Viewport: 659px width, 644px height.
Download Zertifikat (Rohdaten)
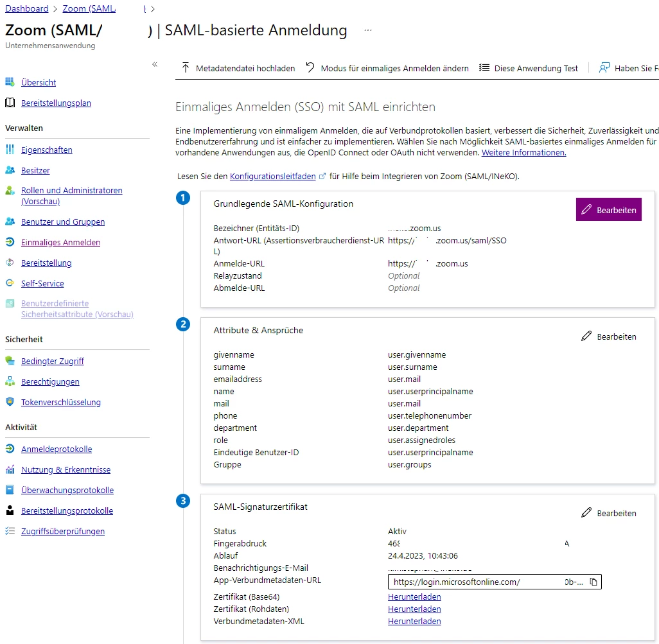[414, 609]
